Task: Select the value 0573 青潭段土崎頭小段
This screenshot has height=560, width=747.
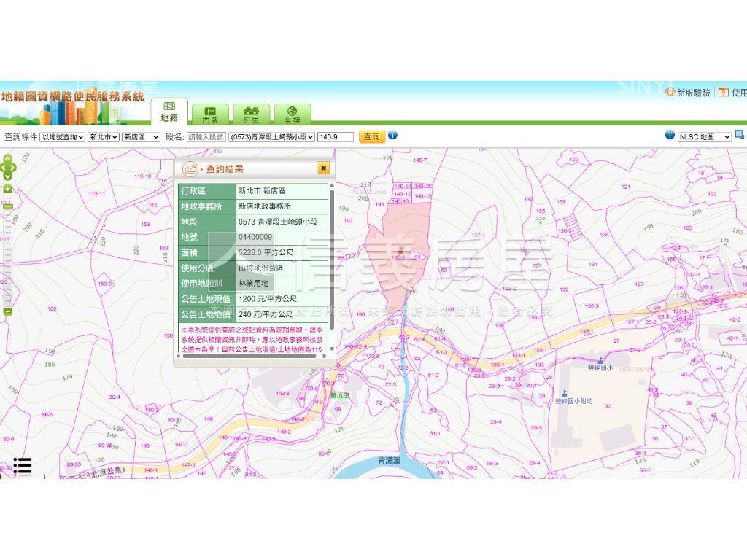Action: [x=278, y=222]
